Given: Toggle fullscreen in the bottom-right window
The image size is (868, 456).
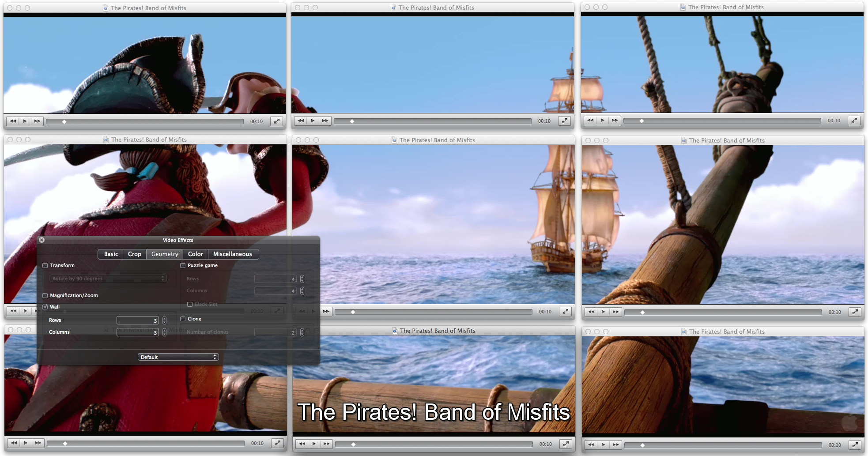Looking at the screenshot, I should (855, 445).
